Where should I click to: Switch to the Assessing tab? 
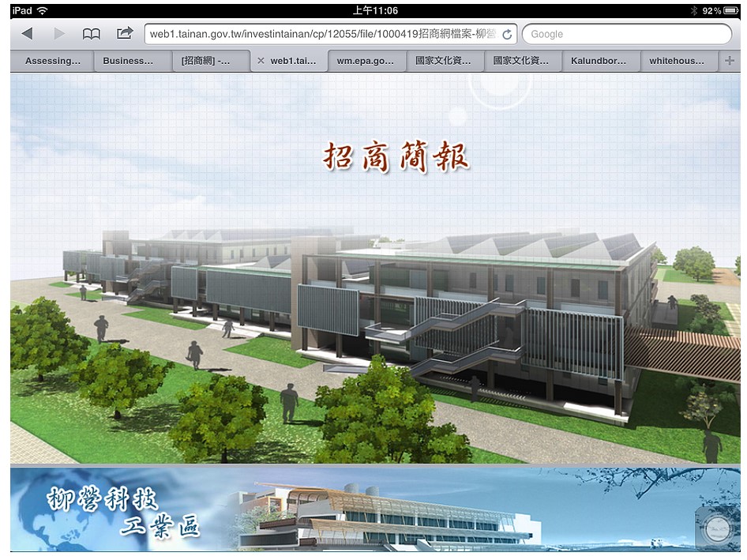[x=52, y=61]
